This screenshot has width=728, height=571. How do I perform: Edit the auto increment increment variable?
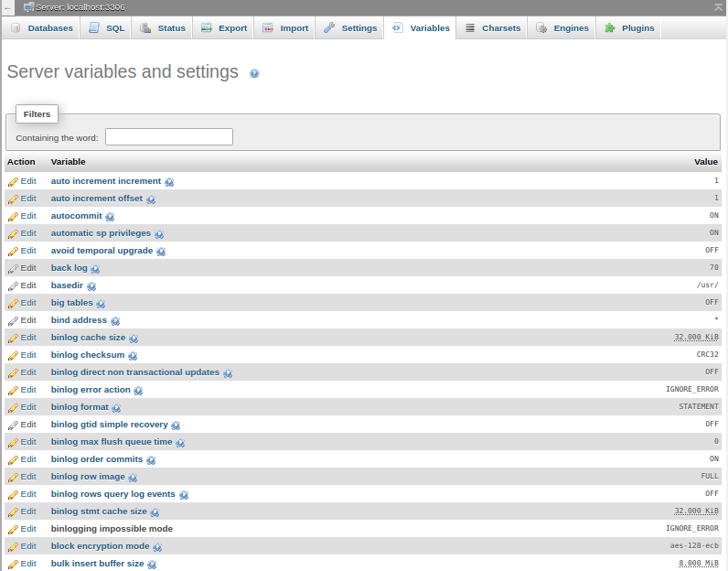pos(22,181)
